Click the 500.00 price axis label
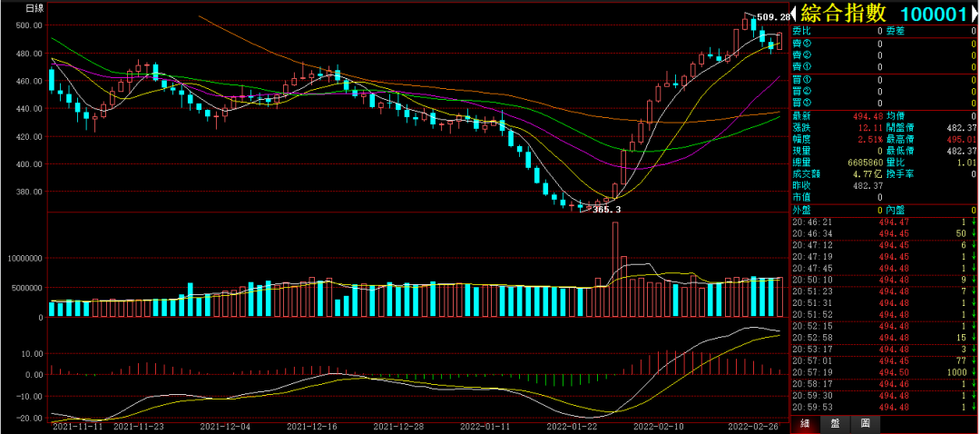 click(x=31, y=25)
